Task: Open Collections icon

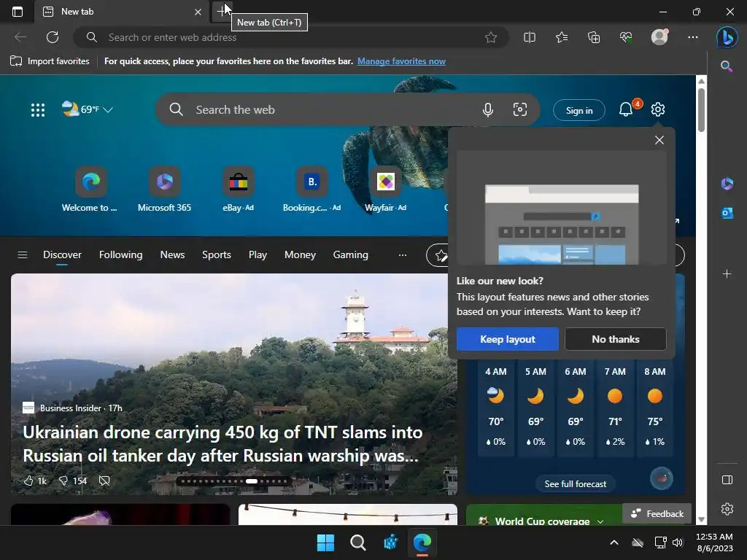Action: click(594, 37)
